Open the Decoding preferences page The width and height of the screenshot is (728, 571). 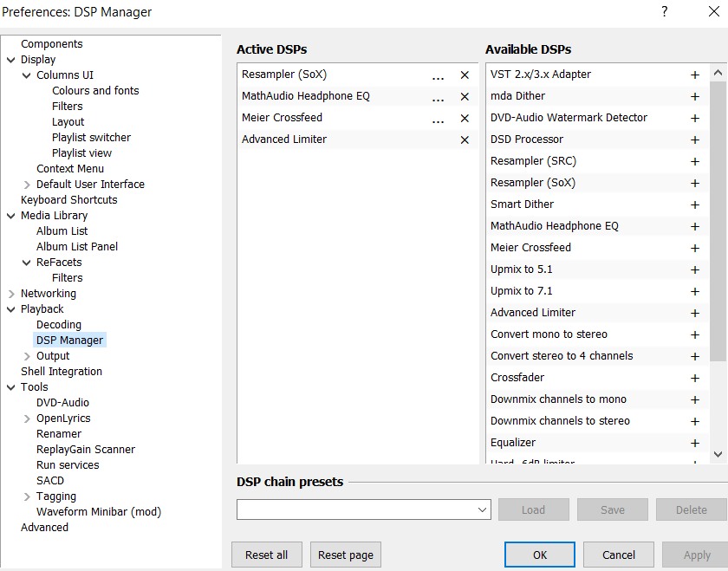(x=59, y=325)
